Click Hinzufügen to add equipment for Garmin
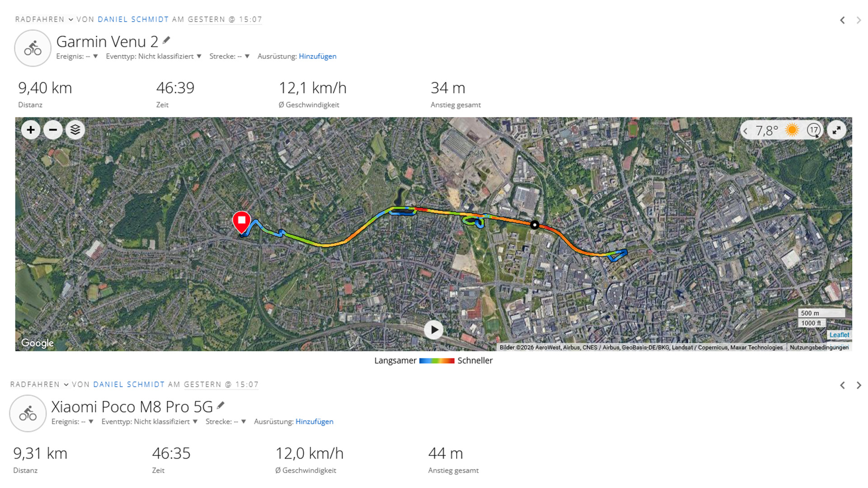 pyautogui.click(x=317, y=56)
